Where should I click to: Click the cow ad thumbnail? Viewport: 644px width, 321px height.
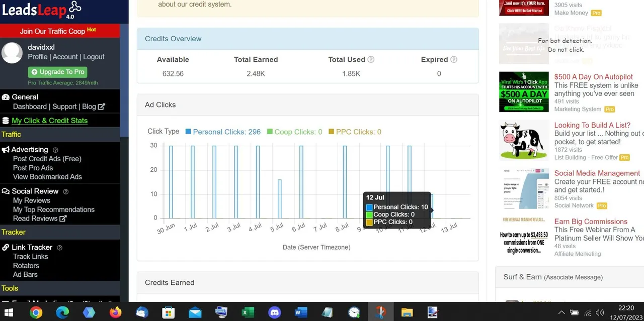coord(524,140)
